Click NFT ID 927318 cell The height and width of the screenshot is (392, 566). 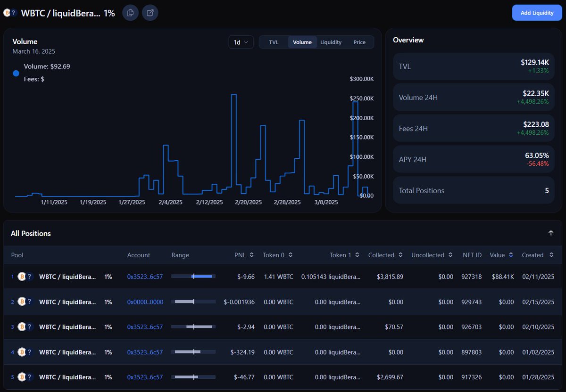(472, 277)
